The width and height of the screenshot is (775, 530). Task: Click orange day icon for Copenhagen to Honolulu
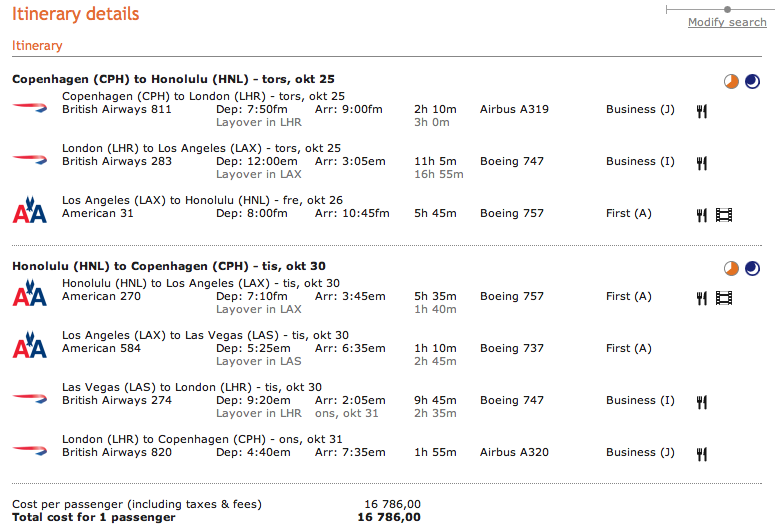click(732, 81)
